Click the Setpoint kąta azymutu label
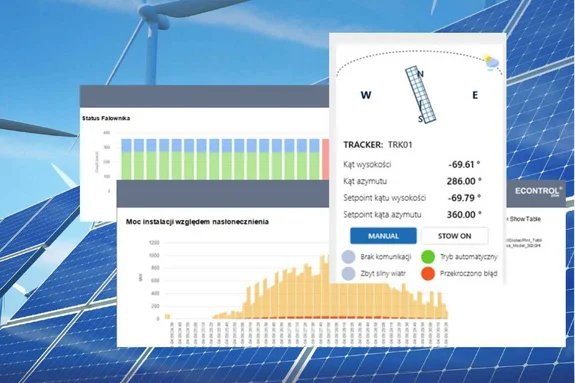Image resolution: width=575 pixels, height=383 pixels. [382, 215]
